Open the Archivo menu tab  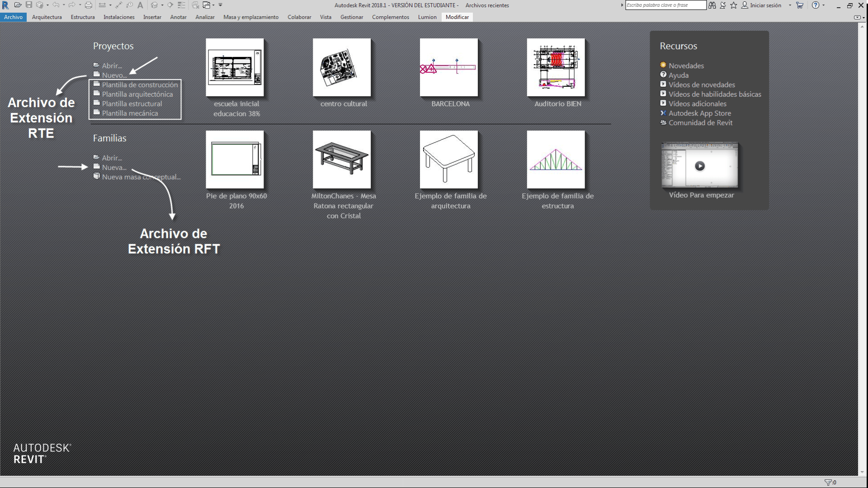(13, 17)
